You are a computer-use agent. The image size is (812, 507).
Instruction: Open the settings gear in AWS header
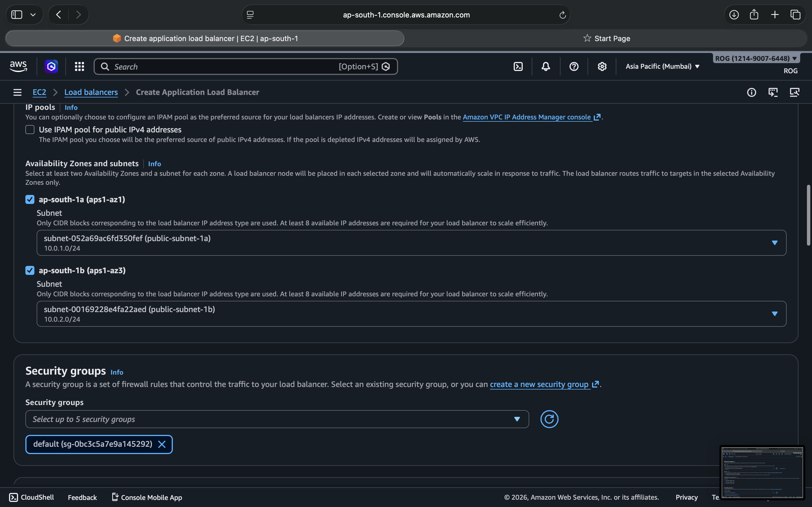coord(602,66)
